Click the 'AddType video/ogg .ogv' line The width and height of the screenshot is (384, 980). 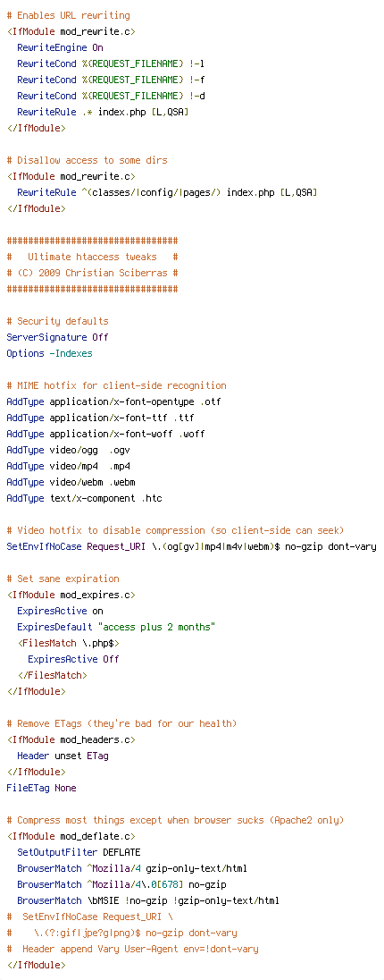point(68,451)
